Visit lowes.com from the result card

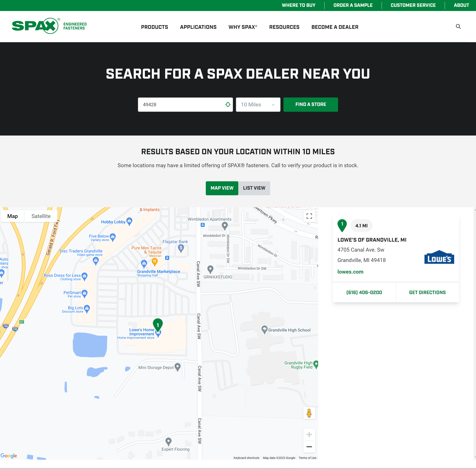(351, 272)
